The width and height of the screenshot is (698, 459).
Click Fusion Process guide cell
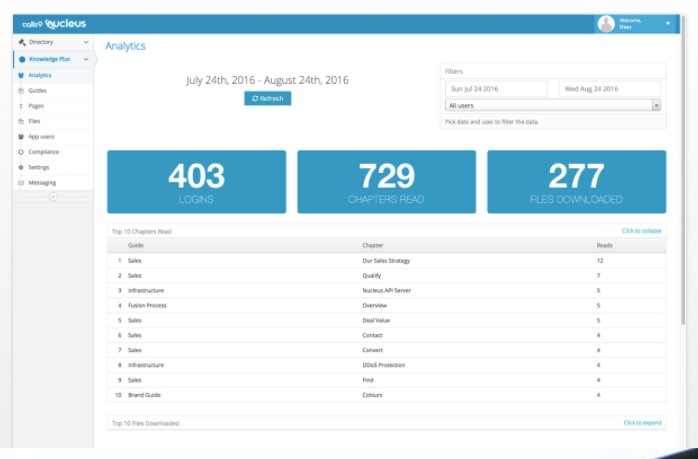147,305
